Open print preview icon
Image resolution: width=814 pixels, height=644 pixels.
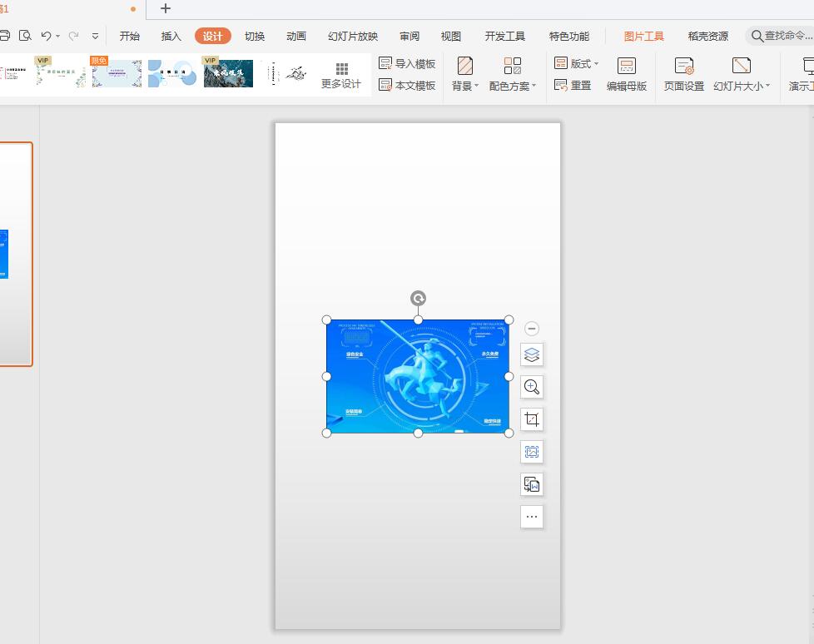(25, 36)
